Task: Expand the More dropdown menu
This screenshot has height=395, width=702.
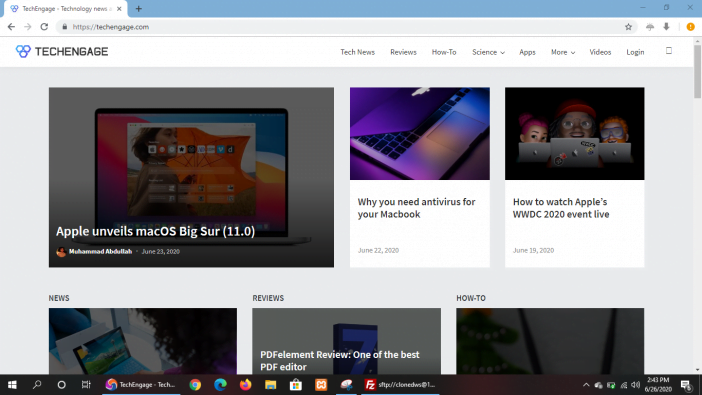Action: click(563, 52)
